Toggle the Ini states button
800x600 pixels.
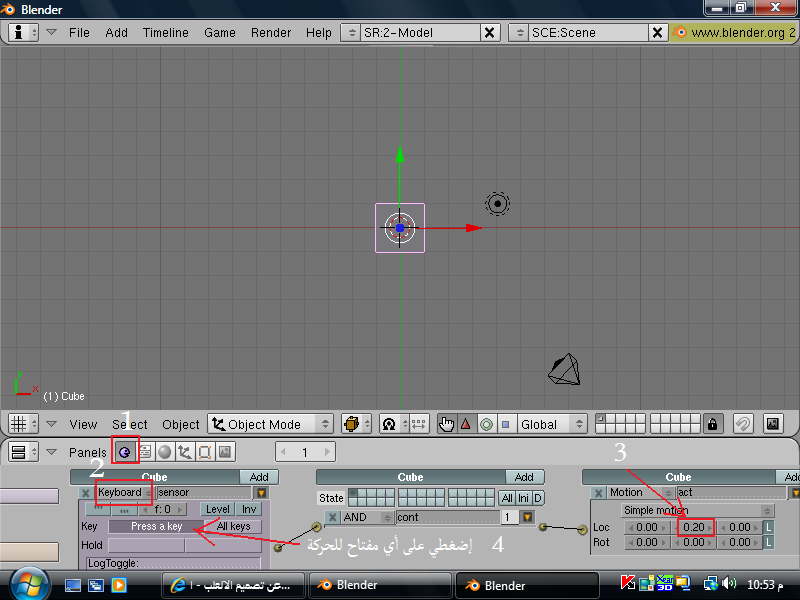pyautogui.click(x=523, y=498)
